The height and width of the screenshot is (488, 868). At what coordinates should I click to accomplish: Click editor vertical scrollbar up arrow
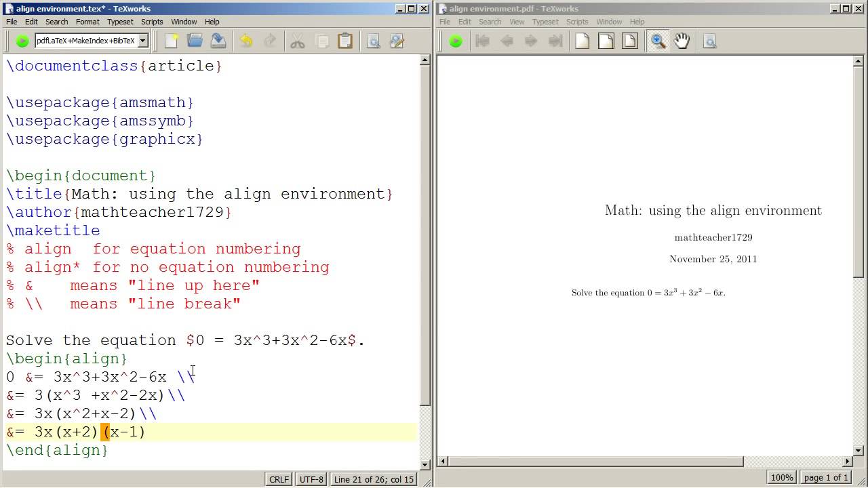[x=425, y=60]
